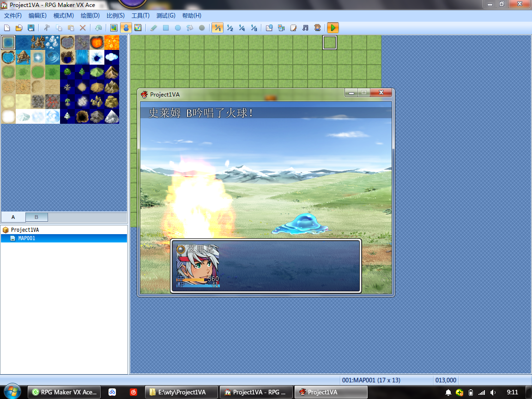
Task: Select the Ellipse drawing tool
Action: (178, 28)
